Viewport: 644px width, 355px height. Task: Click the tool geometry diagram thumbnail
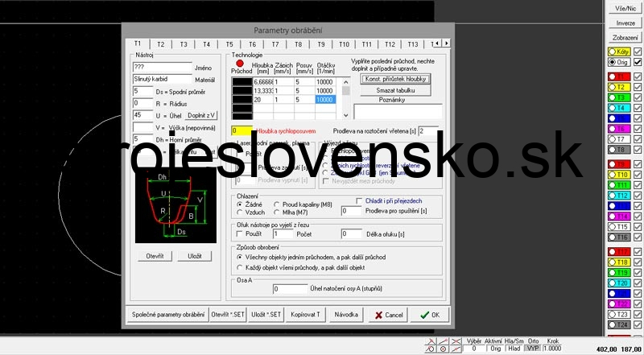[x=175, y=207]
